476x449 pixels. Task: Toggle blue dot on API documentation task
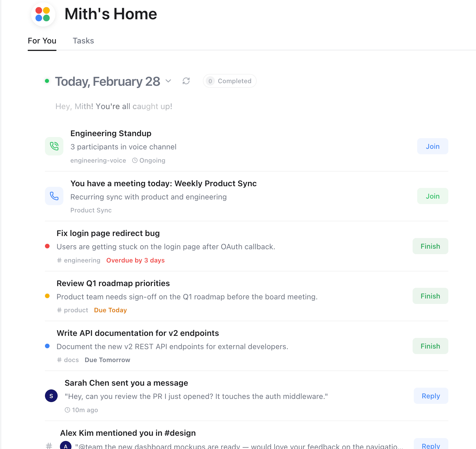(48, 346)
